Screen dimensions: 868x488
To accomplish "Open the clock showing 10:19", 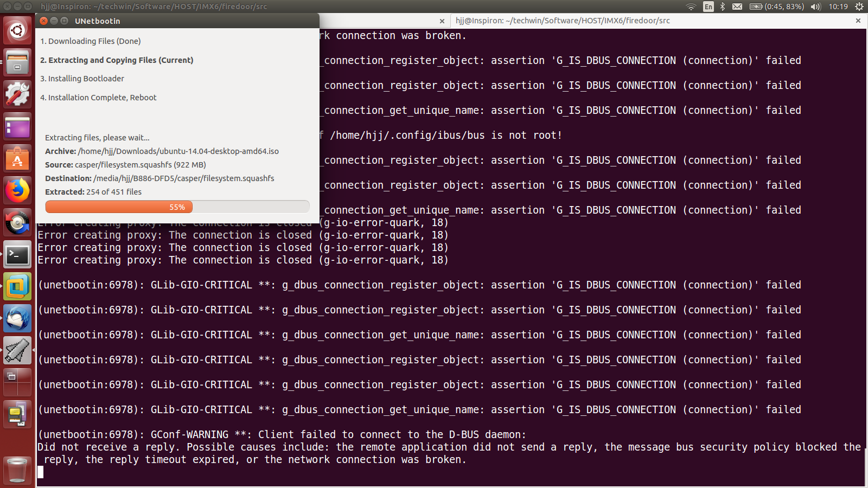I will coord(838,7).
